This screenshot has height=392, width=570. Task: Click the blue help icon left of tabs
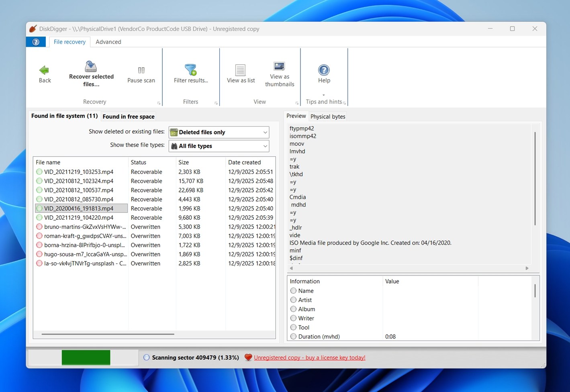tap(36, 41)
